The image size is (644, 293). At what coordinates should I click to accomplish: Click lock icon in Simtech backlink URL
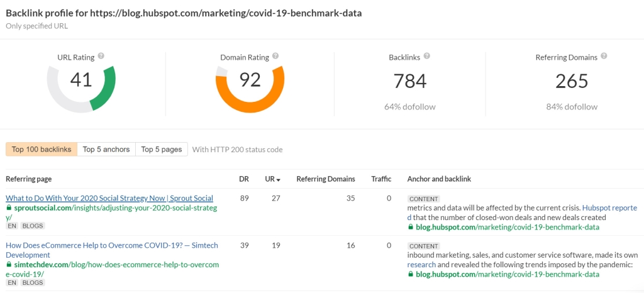tap(410, 274)
